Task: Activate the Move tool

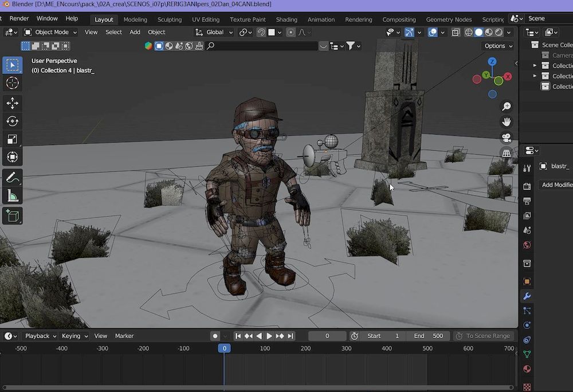Action: [12, 103]
